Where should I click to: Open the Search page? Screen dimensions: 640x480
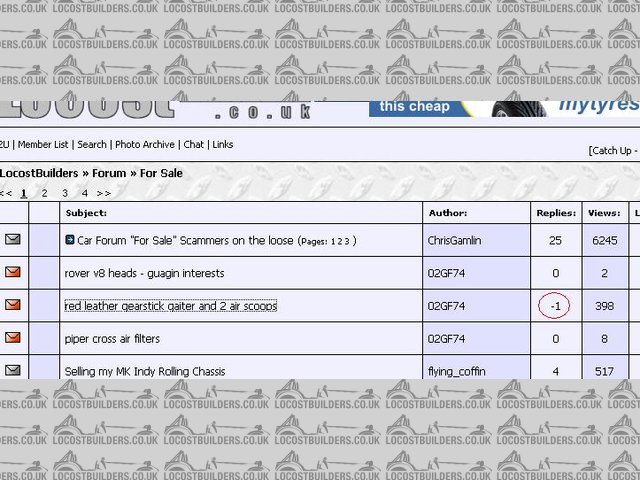(91, 145)
